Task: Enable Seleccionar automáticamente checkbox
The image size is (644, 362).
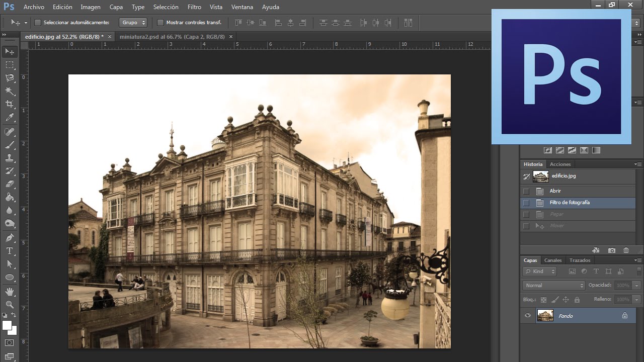Action: coord(38,23)
